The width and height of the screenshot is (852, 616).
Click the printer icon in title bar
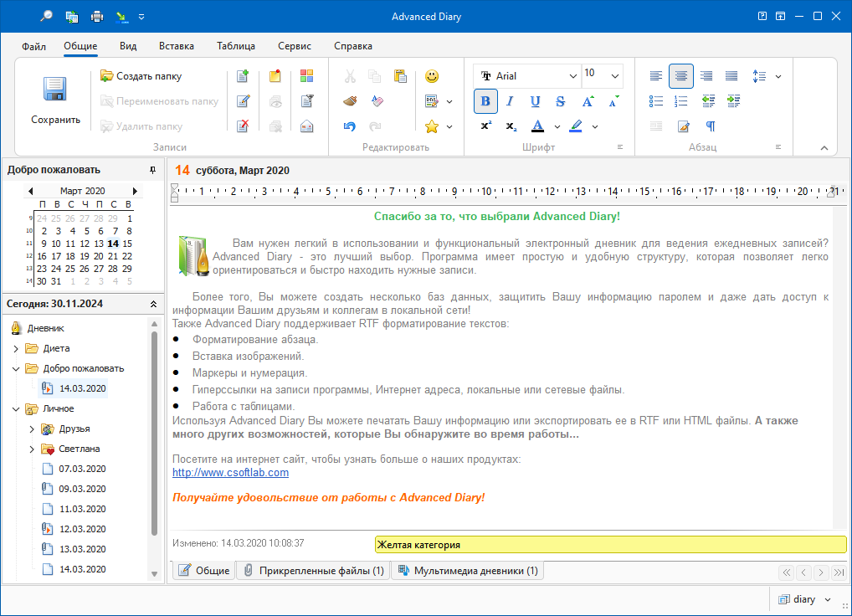click(97, 16)
